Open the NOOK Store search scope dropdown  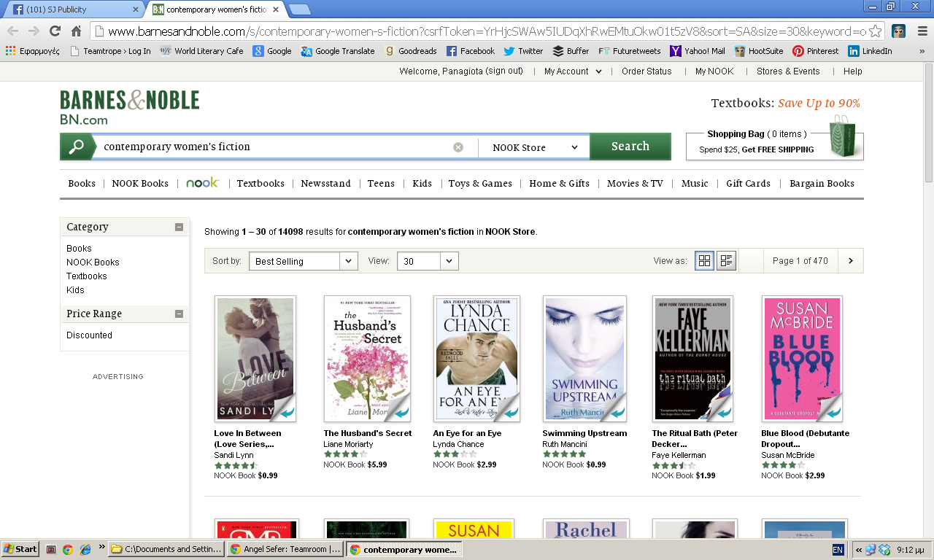tap(534, 147)
